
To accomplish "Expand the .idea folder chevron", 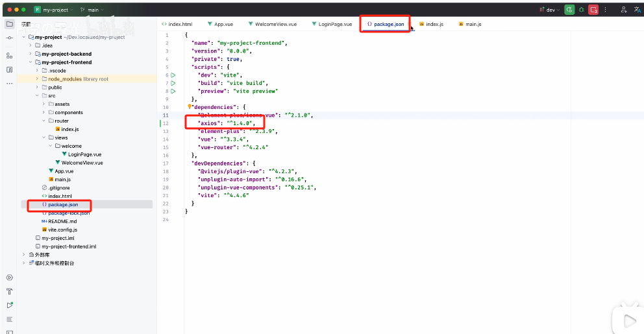I will coord(31,45).
